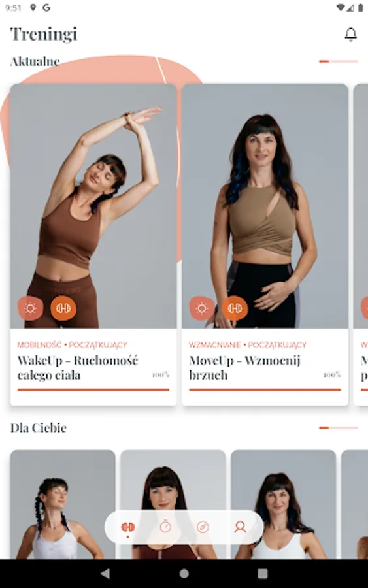Tap Android back navigation button

pyautogui.click(x=105, y=573)
